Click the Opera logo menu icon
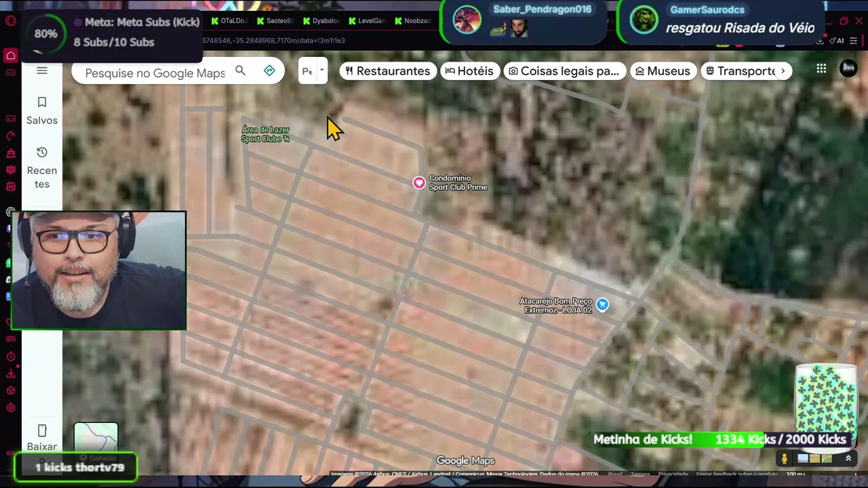Screen dimensions: 868x488 (x=11, y=21)
